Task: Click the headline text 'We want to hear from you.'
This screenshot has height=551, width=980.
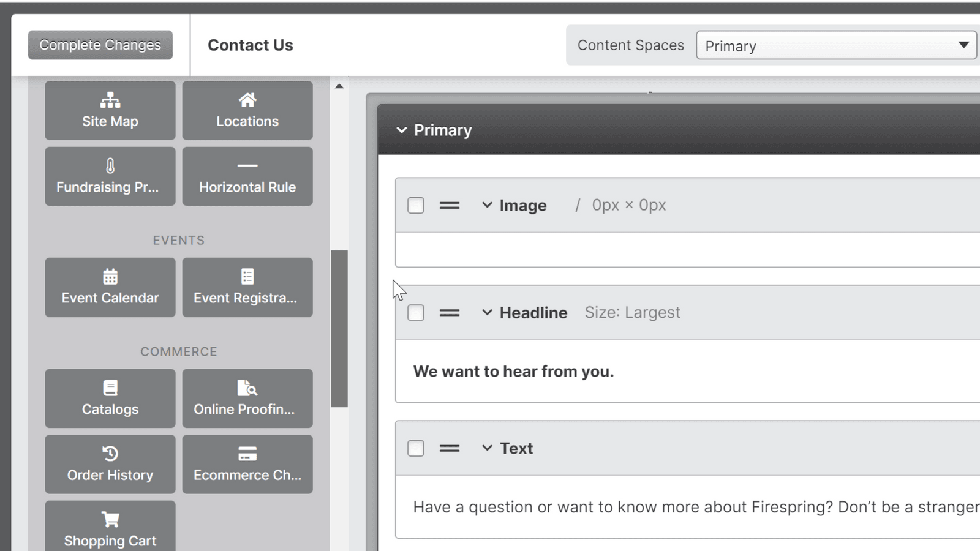Action: (x=513, y=372)
